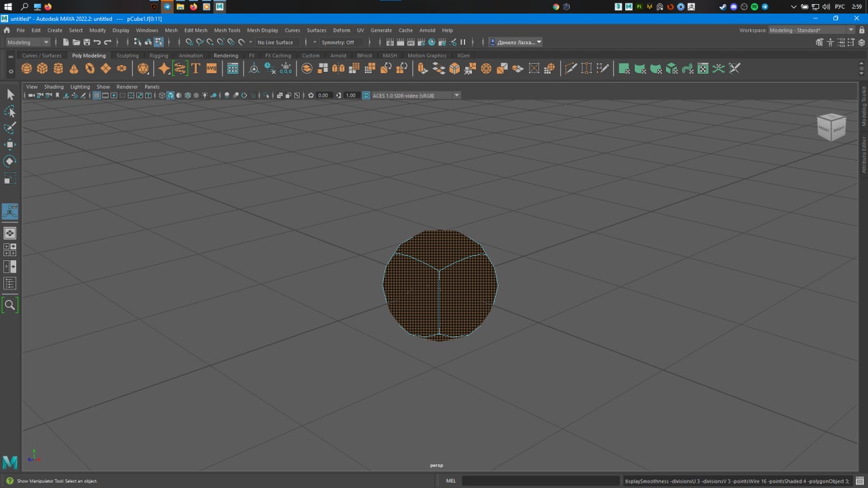868x488 pixels.
Task: Create a polygon disc from the shelf
Action: click(121, 68)
